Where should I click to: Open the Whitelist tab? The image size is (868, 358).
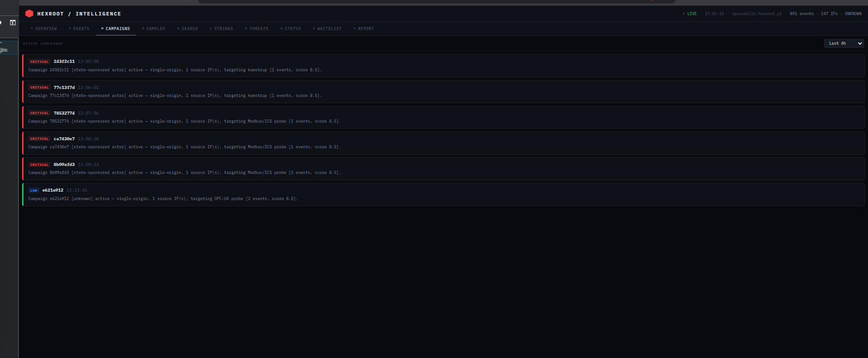(328, 29)
